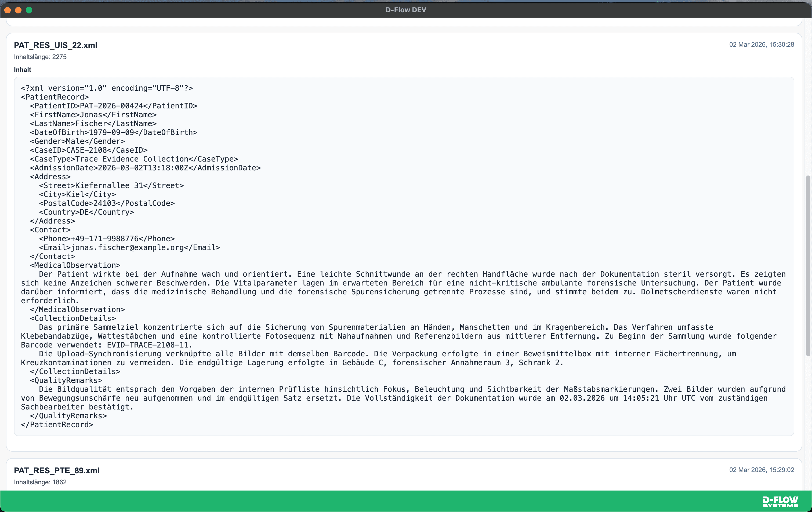Click the Inhalt heading
Viewport: 812px width, 512px height.
click(x=23, y=70)
